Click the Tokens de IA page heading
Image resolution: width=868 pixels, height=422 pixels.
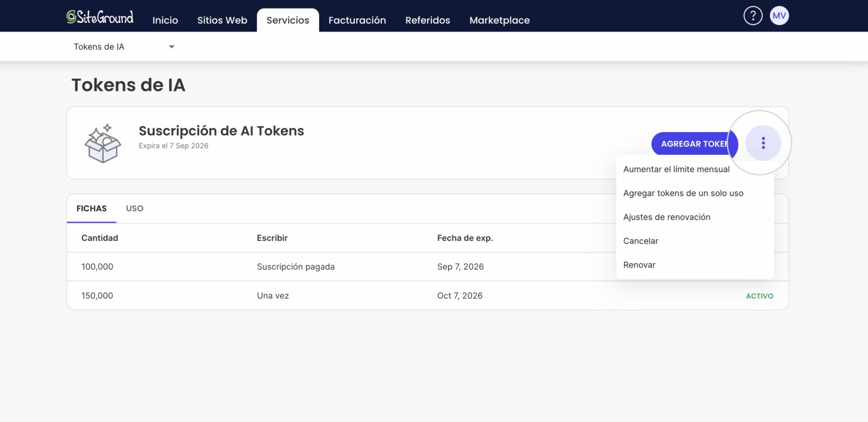[x=128, y=85]
